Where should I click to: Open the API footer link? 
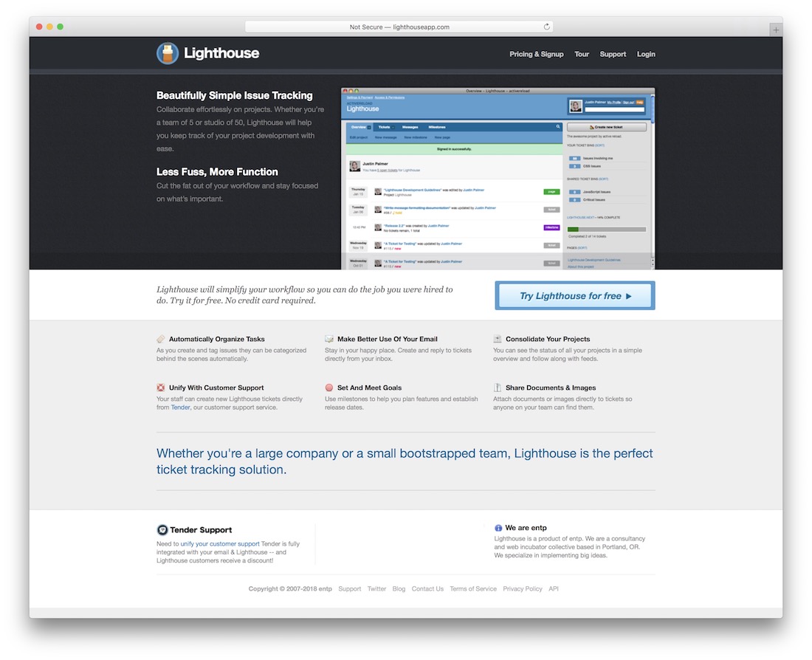pyautogui.click(x=554, y=588)
